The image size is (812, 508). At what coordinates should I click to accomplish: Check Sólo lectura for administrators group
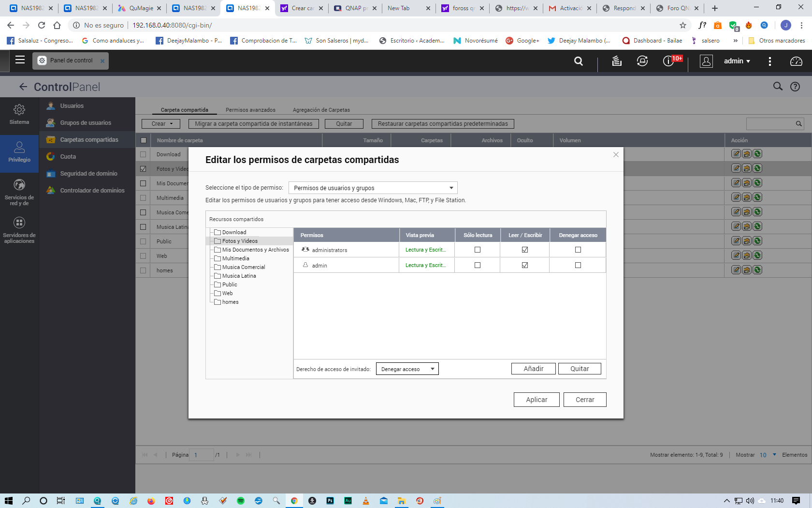(478, 250)
